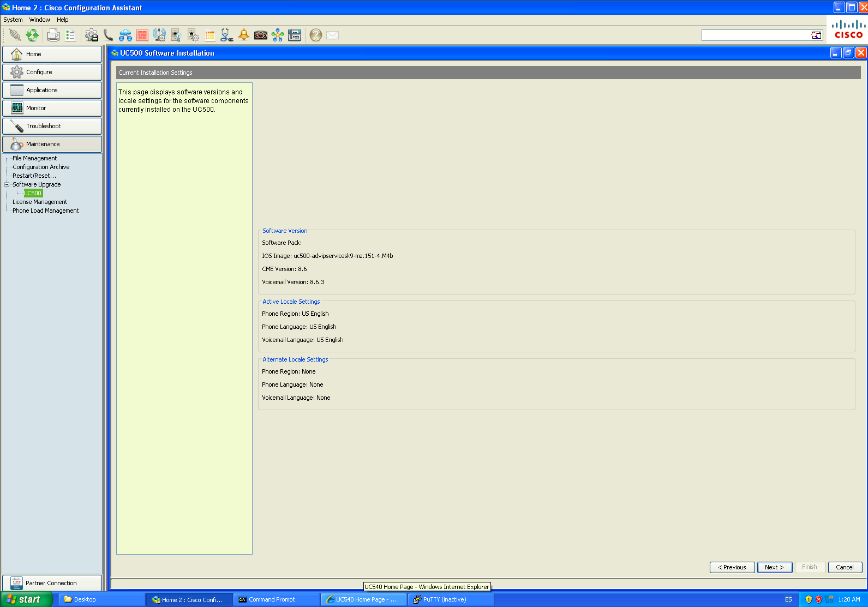The image size is (868, 607).
Task: Click the green Refresh arrows icon
Action: (x=32, y=35)
